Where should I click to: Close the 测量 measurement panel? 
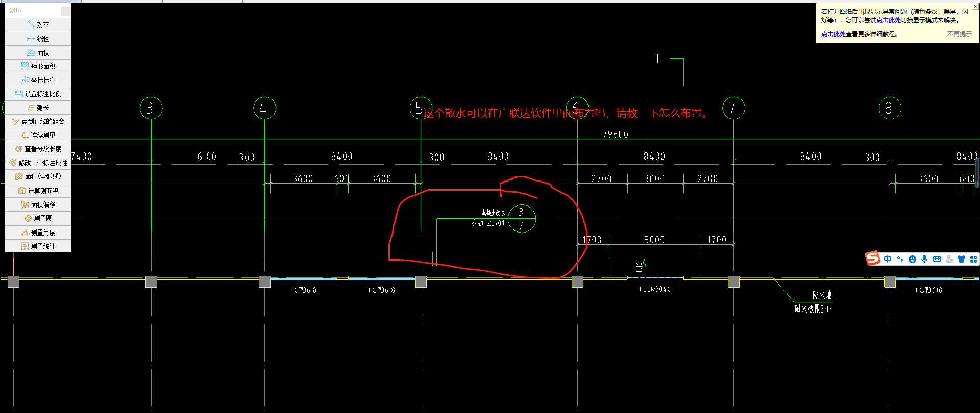point(66,11)
